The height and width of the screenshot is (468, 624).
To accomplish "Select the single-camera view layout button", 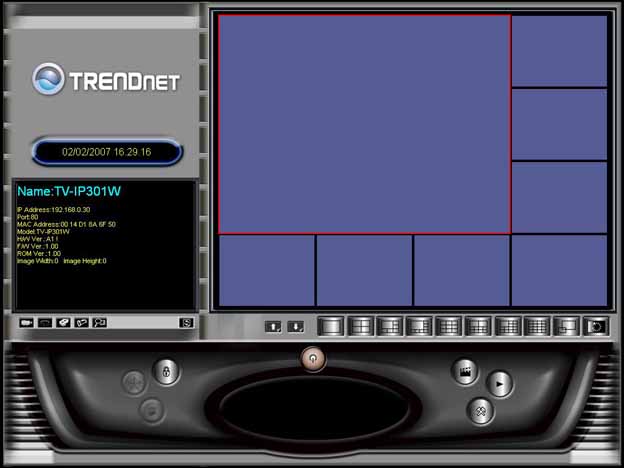I will point(331,326).
